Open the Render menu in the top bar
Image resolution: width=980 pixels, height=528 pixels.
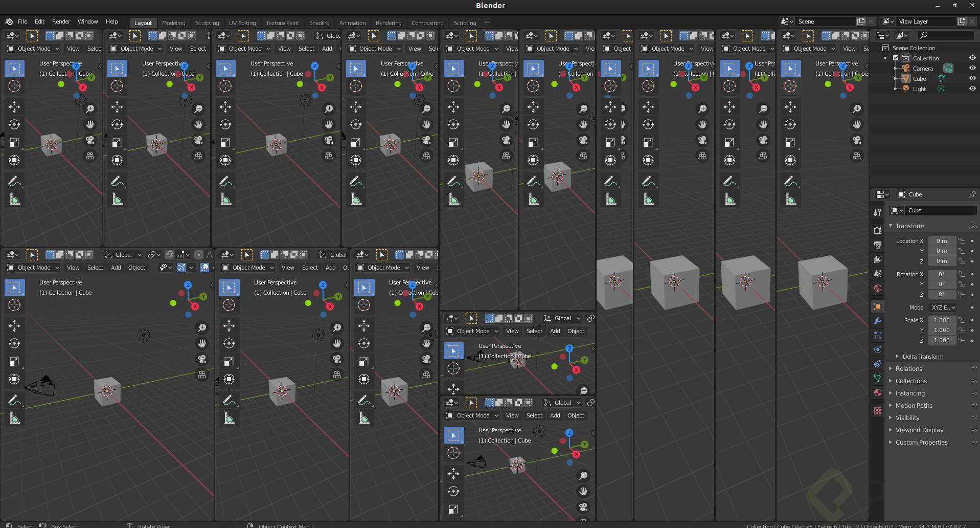pyautogui.click(x=61, y=21)
